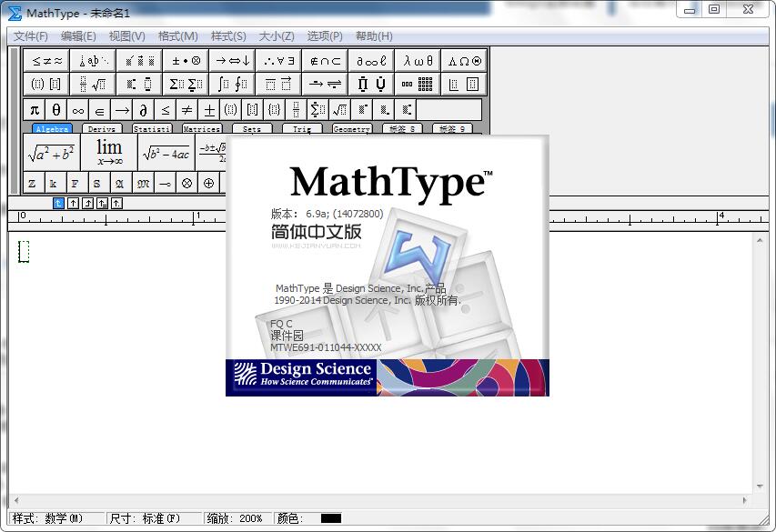Insert the sqrt(b²−4ac) expression
The height and width of the screenshot is (532, 776).
coord(166,153)
